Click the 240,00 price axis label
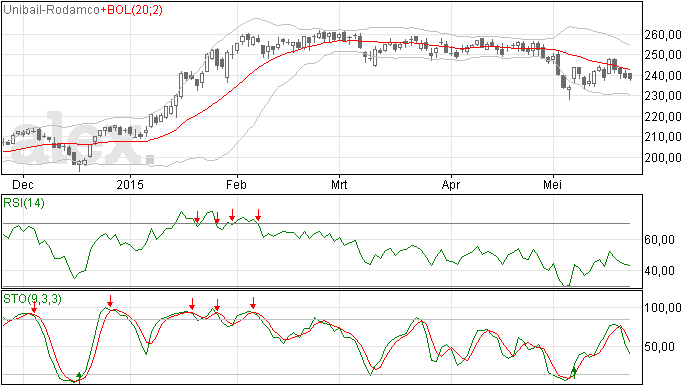Image resolution: width=690 pixels, height=387 pixels. (x=663, y=76)
